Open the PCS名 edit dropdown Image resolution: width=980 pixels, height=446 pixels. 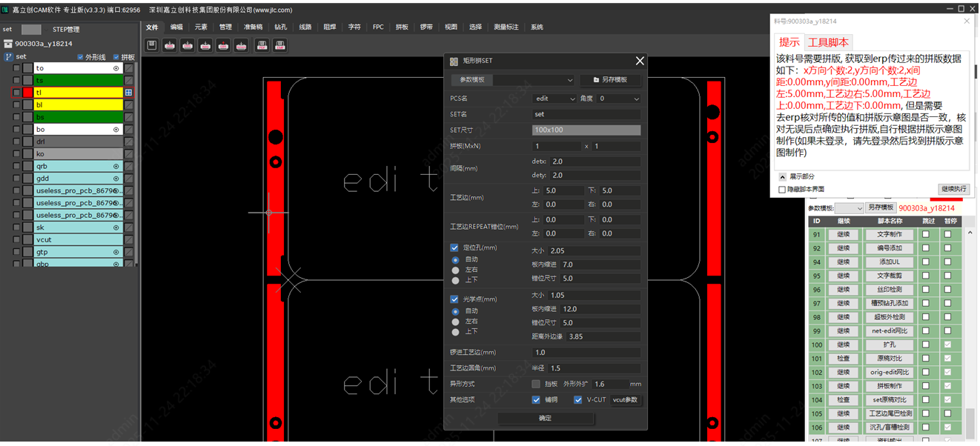pos(555,99)
